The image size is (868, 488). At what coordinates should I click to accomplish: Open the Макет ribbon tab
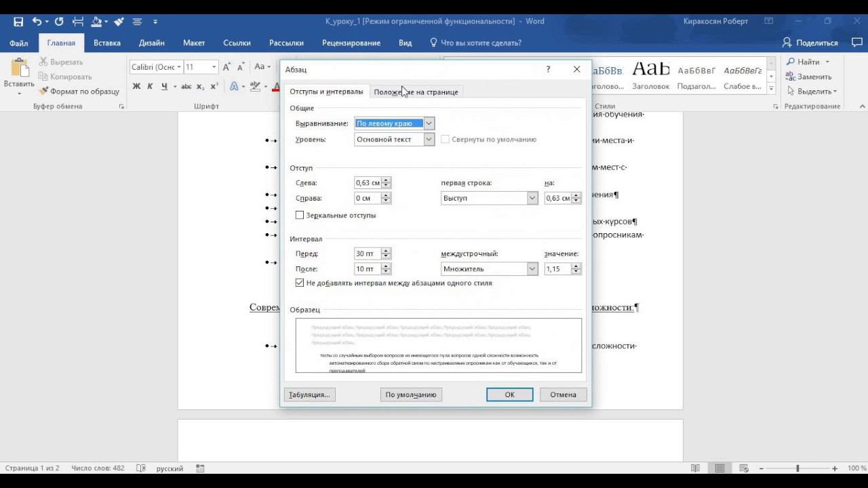tap(194, 43)
